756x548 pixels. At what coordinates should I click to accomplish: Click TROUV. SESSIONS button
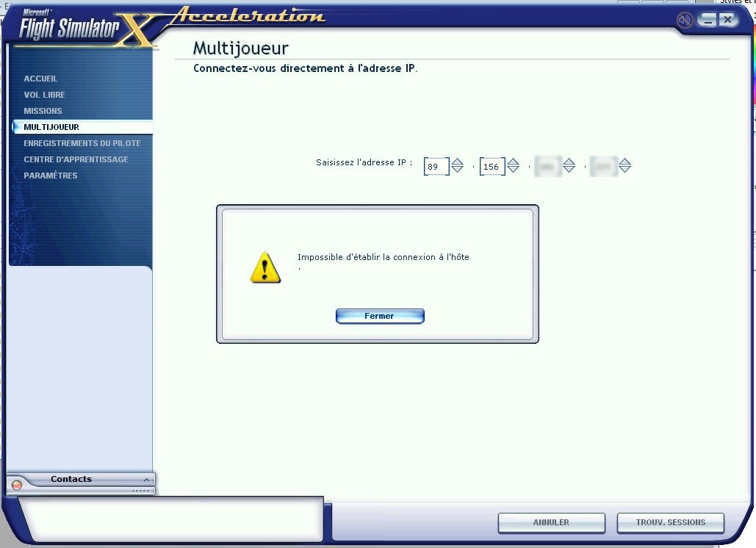671,522
